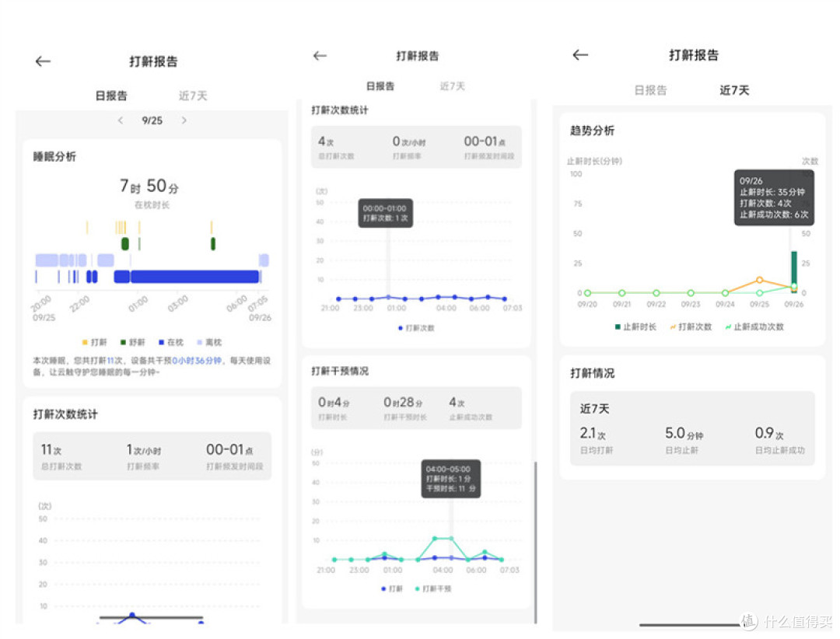
Task: Show previous day before 9/25
Action: [121, 120]
